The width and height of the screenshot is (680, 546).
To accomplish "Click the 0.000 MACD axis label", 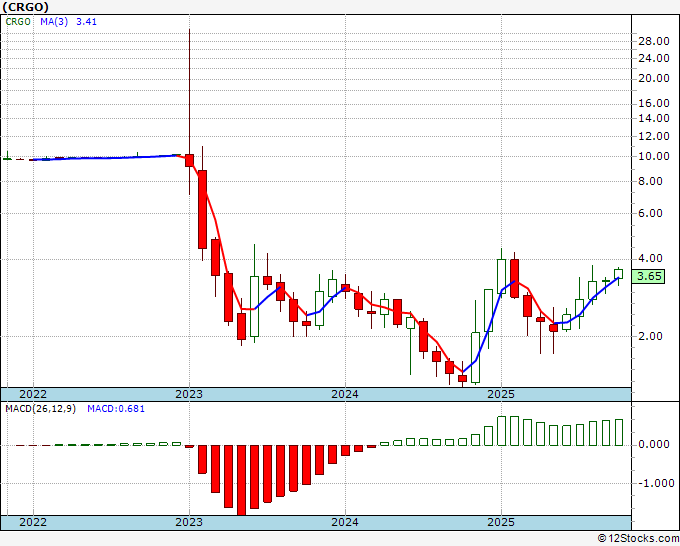I will pos(654,445).
